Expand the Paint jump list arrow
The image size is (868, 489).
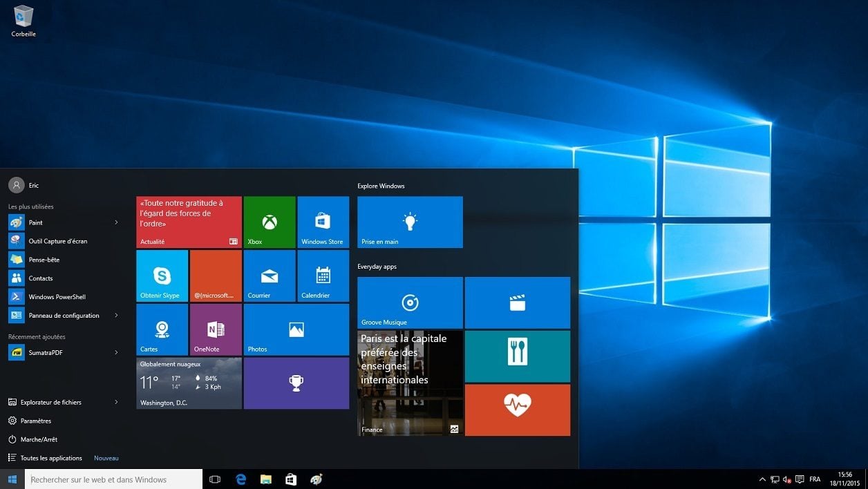coord(116,222)
